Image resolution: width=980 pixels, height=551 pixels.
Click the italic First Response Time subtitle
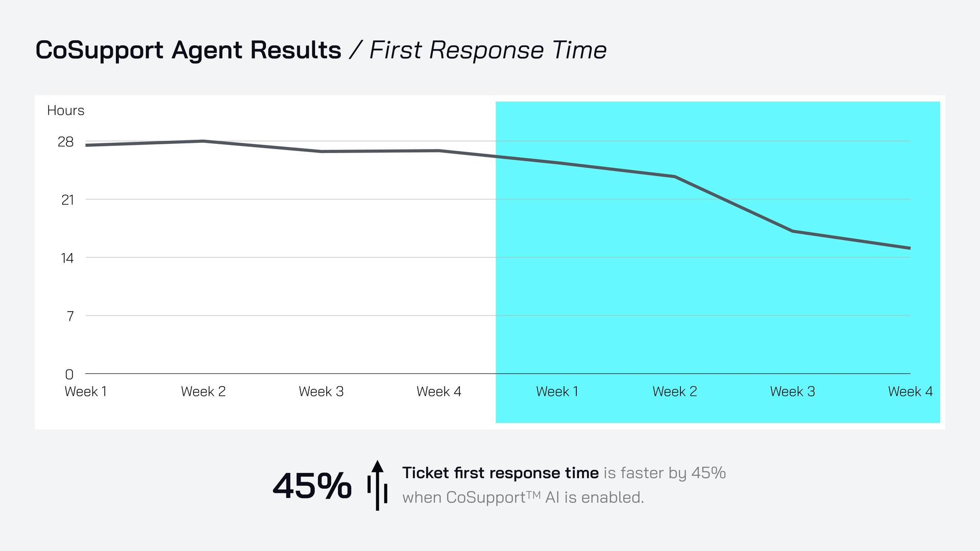(x=487, y=50)
